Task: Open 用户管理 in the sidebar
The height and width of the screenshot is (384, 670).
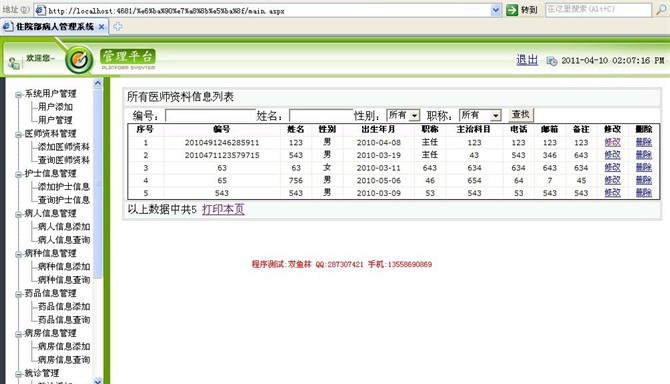Action: click(x=55, y=120)
